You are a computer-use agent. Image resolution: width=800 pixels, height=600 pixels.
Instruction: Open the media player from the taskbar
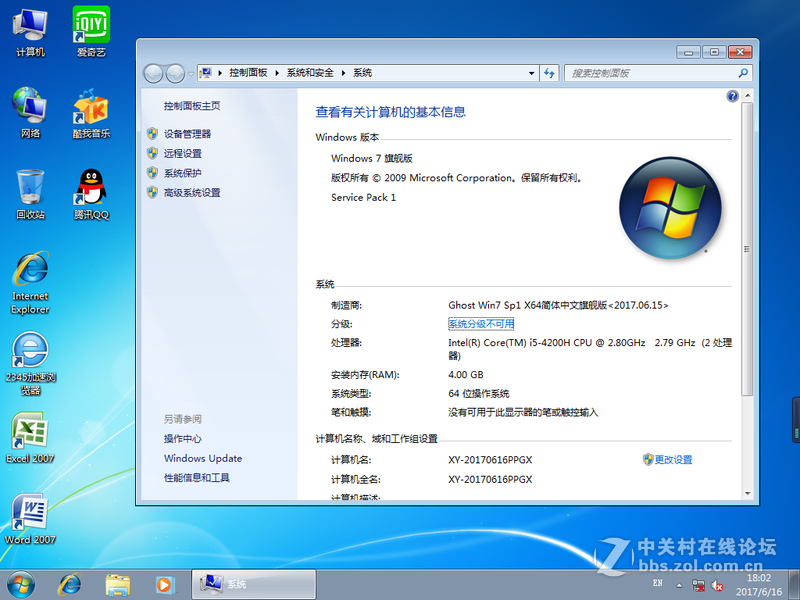(163, 583)
